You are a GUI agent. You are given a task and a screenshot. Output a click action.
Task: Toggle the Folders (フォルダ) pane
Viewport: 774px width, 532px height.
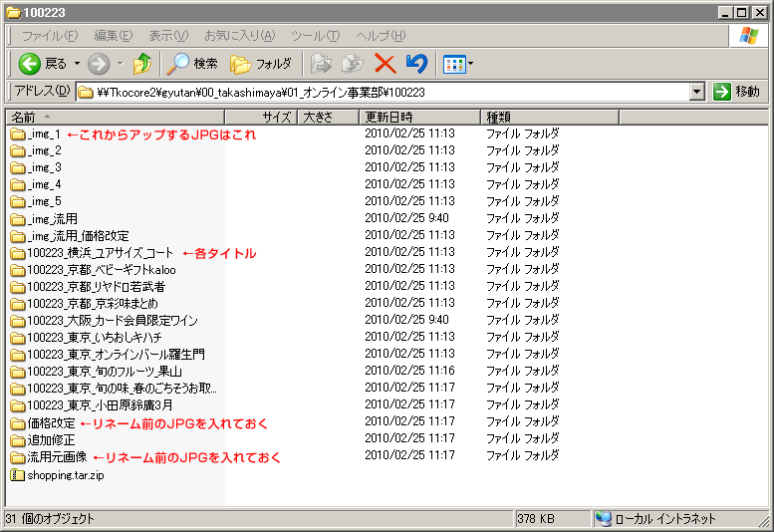click(x=261, y=64)
